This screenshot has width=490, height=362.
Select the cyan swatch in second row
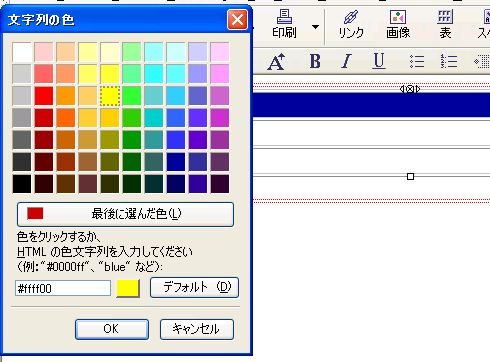pyautogui.click(x=154, y=74)
